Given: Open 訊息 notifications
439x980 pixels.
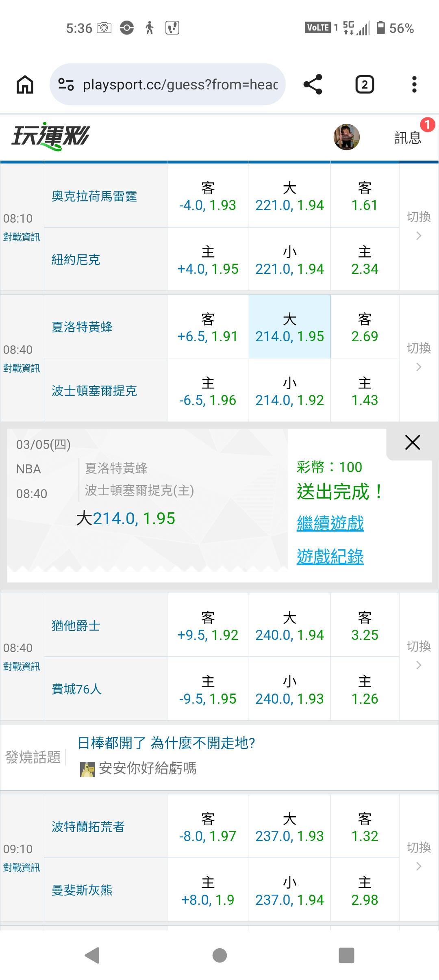Looking at the screenshot, I should (x=408, y=138).
